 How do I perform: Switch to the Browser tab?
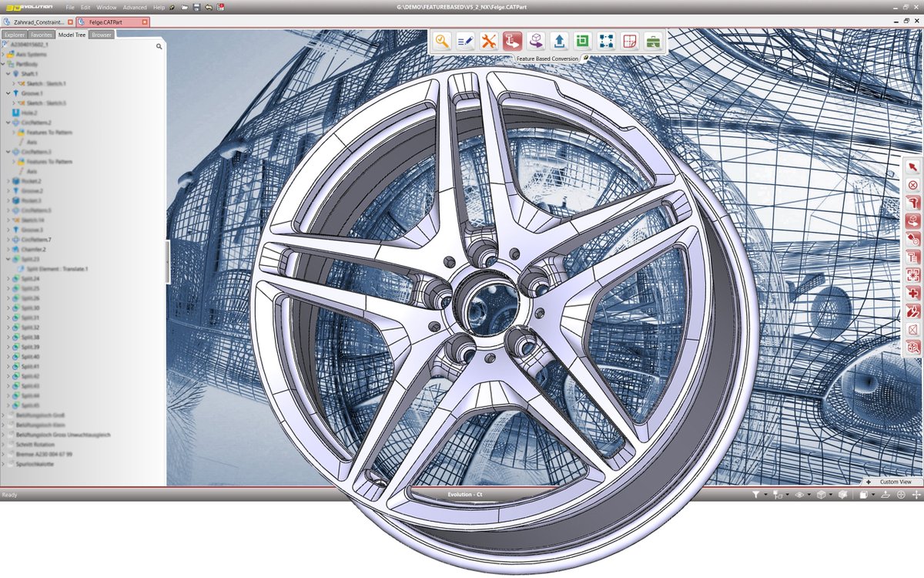point(100,35)
